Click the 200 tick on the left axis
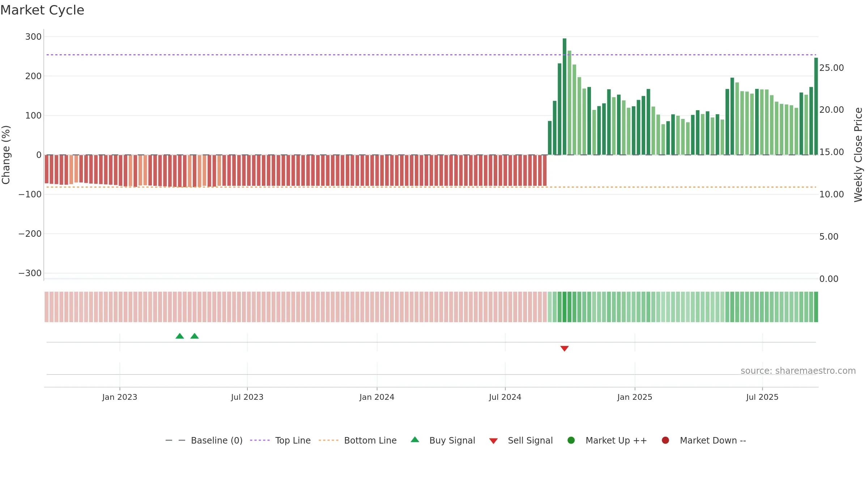The height and width of the screenshot is (488, 868). [33, 76]
